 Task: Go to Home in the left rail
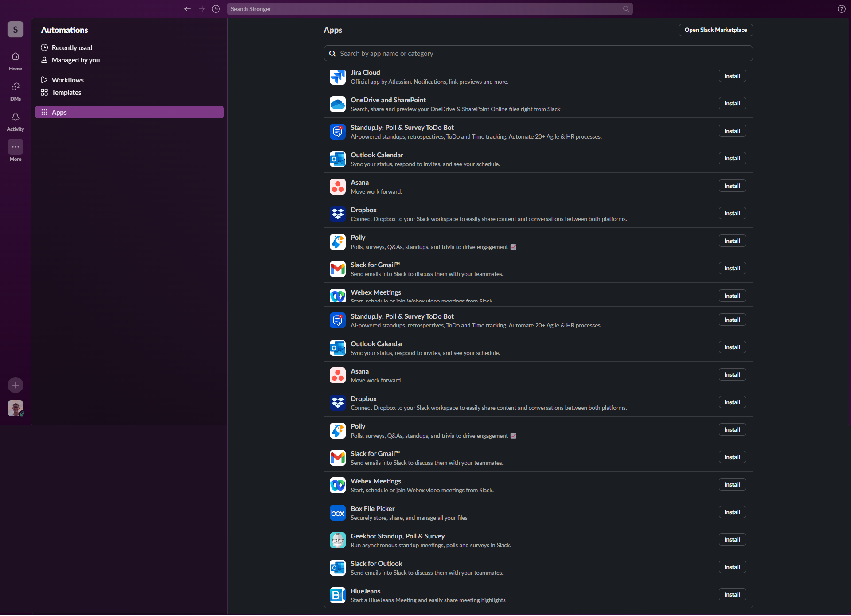(16, 61)
